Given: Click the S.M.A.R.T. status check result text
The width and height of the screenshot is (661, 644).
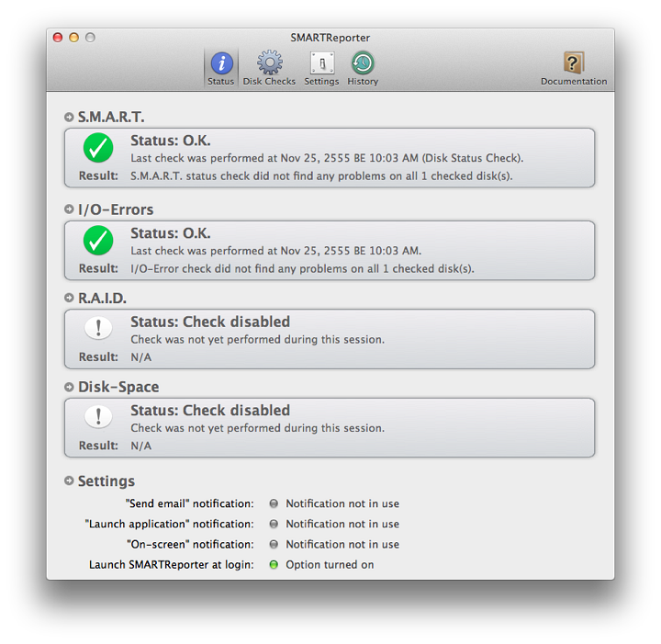Looking at the screenshot, I should pyautogui.click(x=321, y=175).
